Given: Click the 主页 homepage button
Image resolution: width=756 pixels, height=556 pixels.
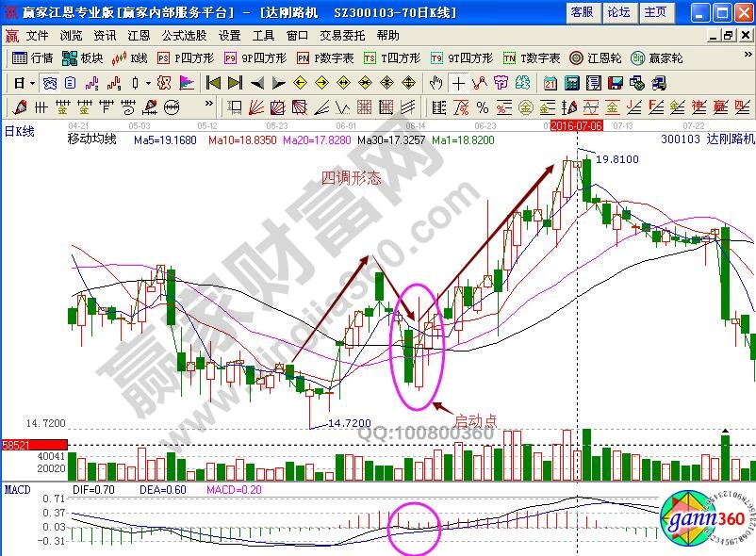Looking at the screenshot, I should [655, 12].
